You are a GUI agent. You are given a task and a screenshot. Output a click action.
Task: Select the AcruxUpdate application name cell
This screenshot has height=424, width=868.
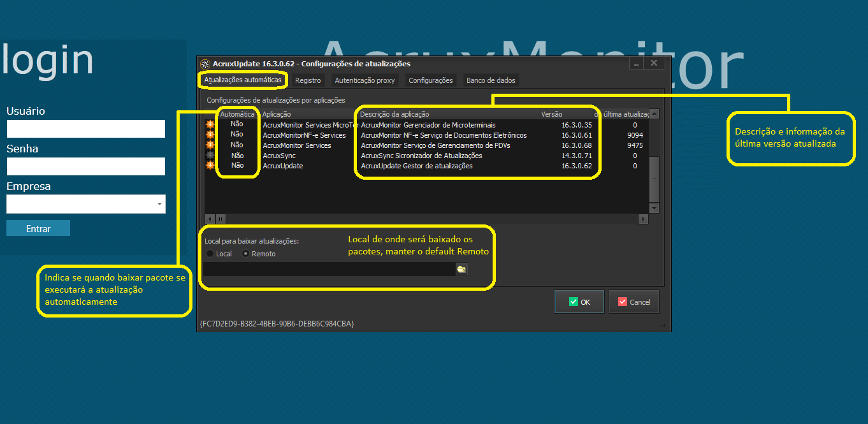pyautogui.click(x=282, y=166)
